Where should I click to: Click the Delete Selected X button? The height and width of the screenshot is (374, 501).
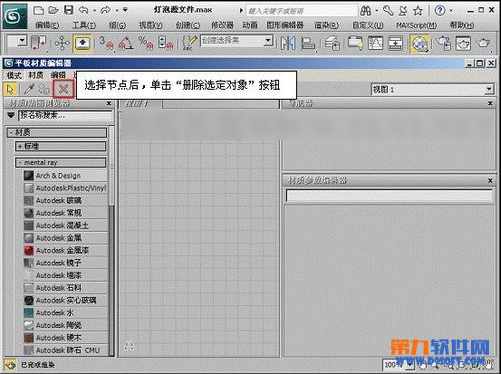tap(63, 89)
